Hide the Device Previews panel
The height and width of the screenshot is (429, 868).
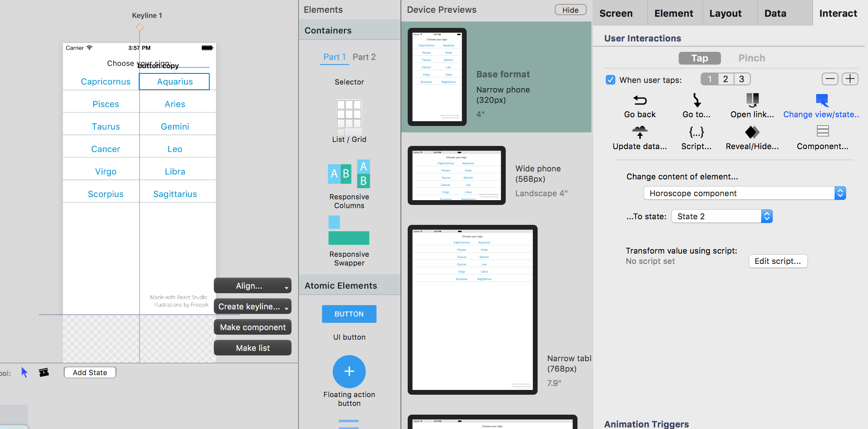coord(570,10)
